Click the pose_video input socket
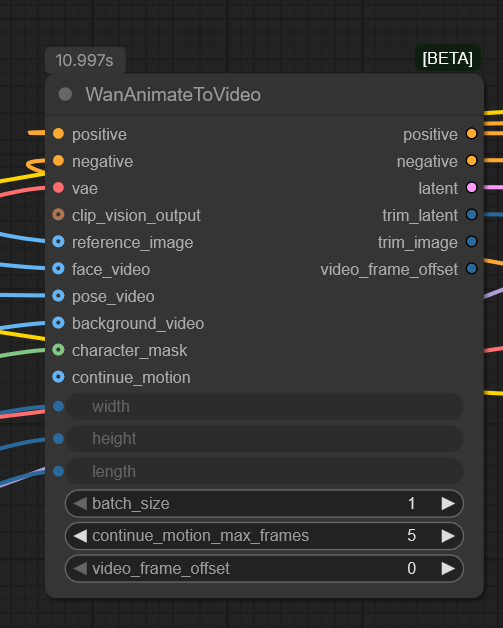The image size is (503, 628). coord(58,296)
